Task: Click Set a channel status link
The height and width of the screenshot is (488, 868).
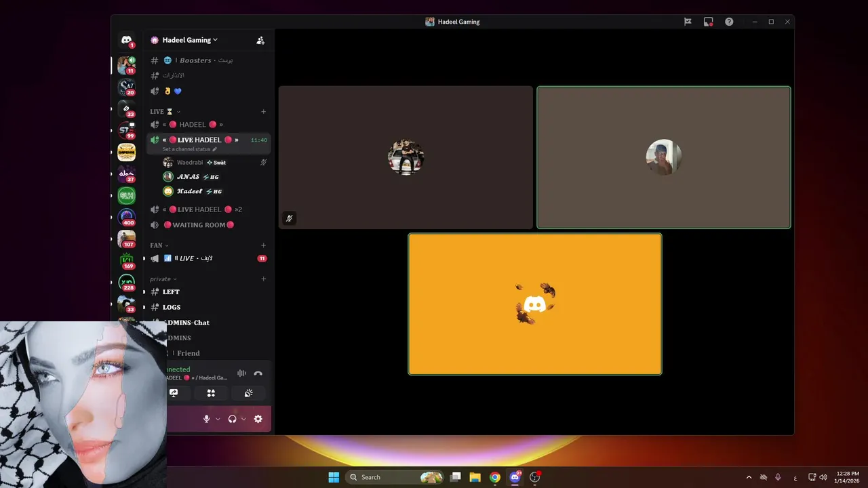Action: pos(190,149)
